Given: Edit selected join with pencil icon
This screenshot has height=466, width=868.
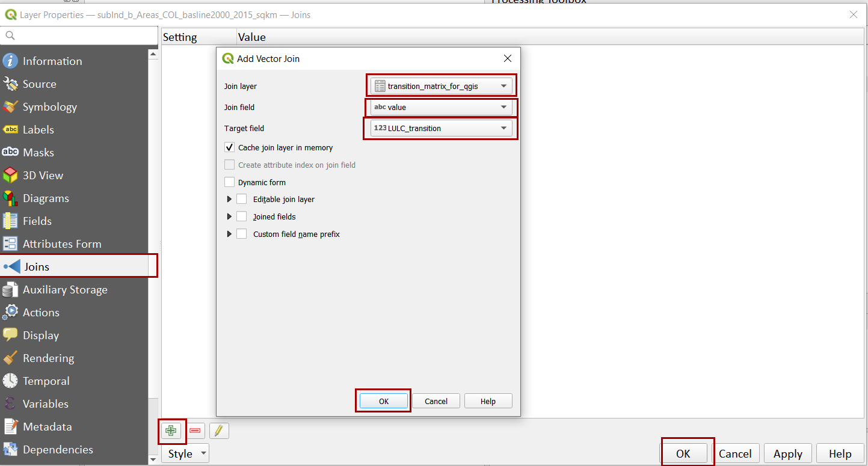Looking at the screenshot, I should tap(219, 431).
